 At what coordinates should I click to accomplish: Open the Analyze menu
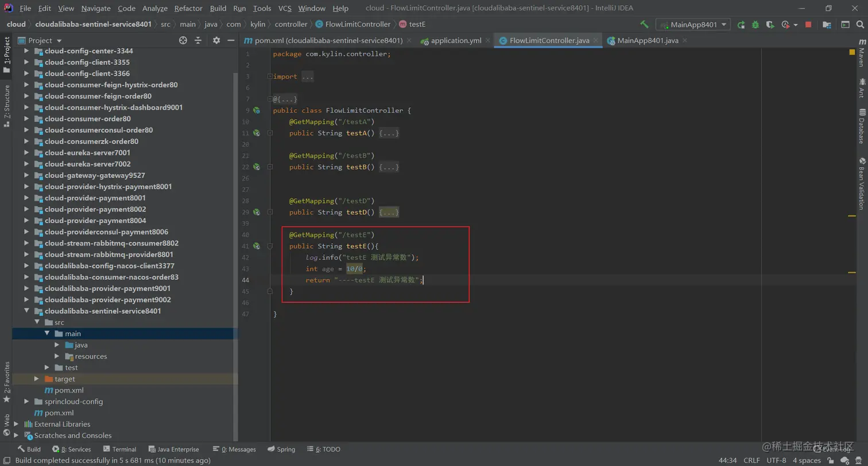coord(154,8)
